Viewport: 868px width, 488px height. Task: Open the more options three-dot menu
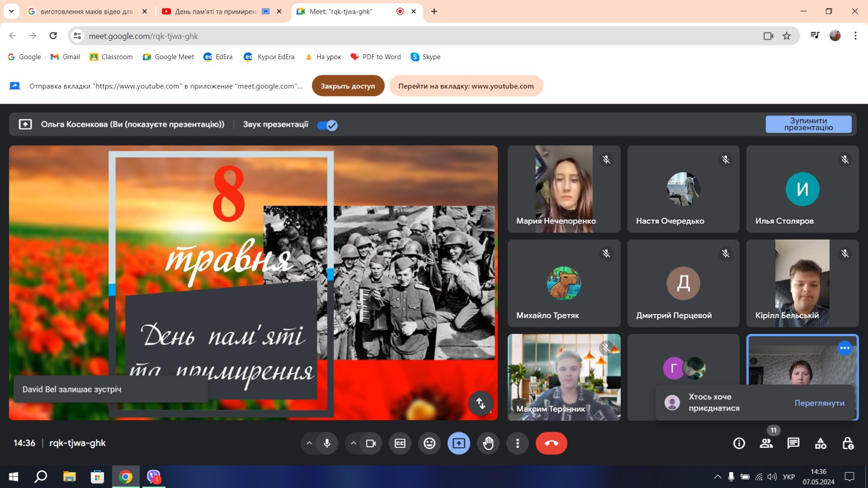click(x=518, y=444)
